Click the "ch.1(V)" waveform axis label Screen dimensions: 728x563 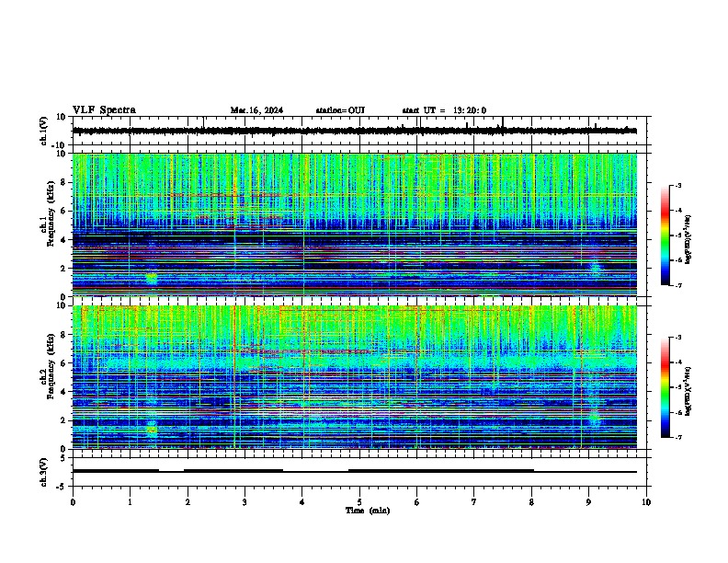44,131
